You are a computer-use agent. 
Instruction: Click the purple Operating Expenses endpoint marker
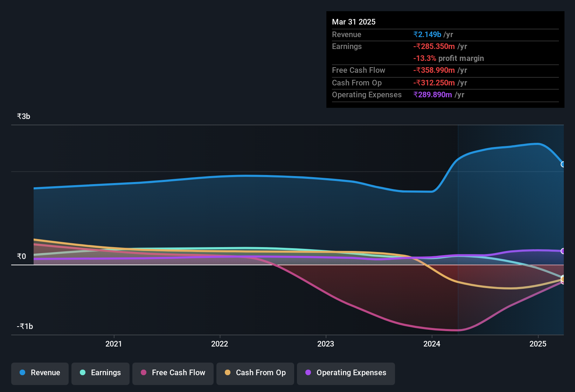(x=563, y=251)
